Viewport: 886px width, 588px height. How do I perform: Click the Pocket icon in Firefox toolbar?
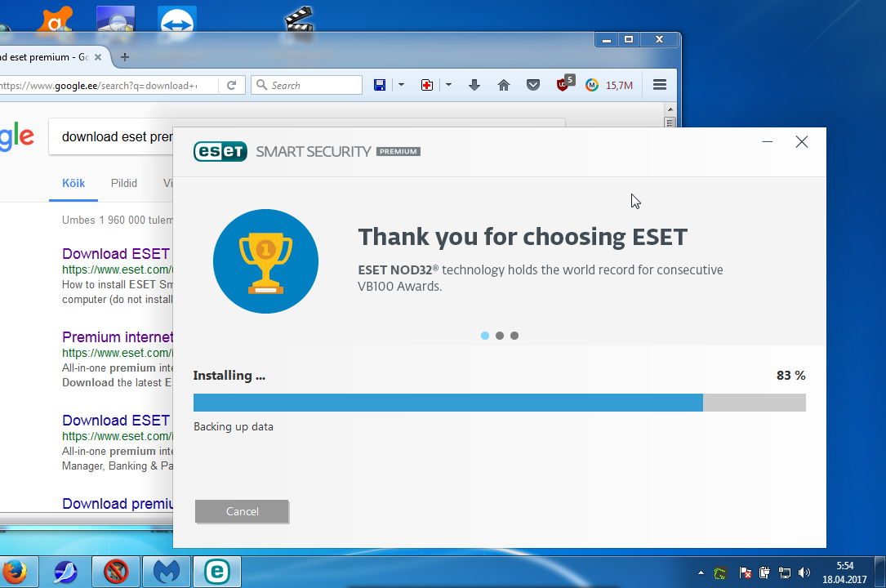(533, 85)
